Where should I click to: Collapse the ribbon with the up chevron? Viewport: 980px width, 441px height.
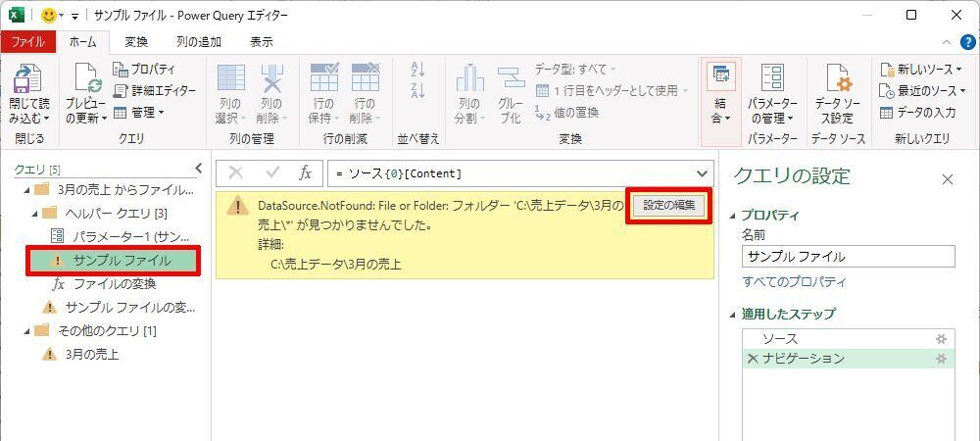tap(947, 42)
